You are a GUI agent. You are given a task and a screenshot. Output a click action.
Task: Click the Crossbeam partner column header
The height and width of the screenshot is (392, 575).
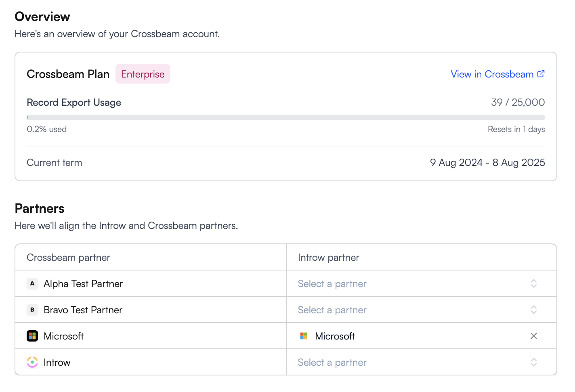[68, 258]
